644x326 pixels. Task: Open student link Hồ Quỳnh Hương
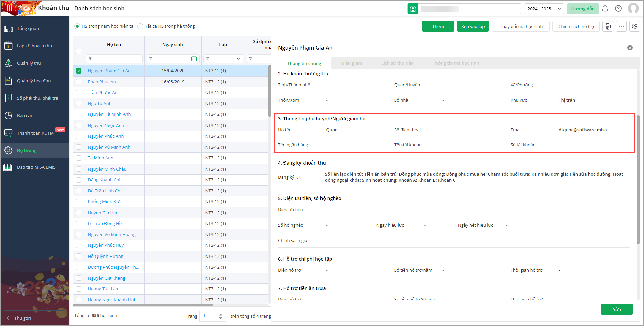tap(106, 256)
